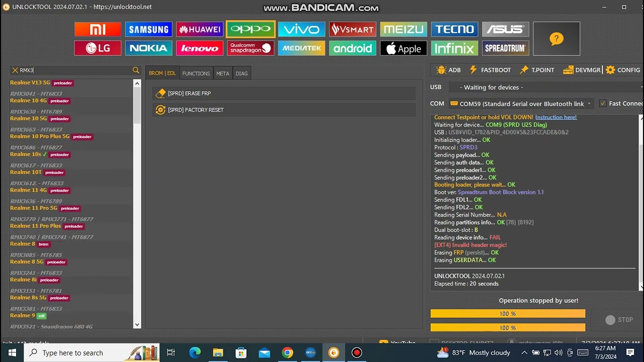
Task: Toggle the Fast Connect checkbox
Action: point(603,104)
